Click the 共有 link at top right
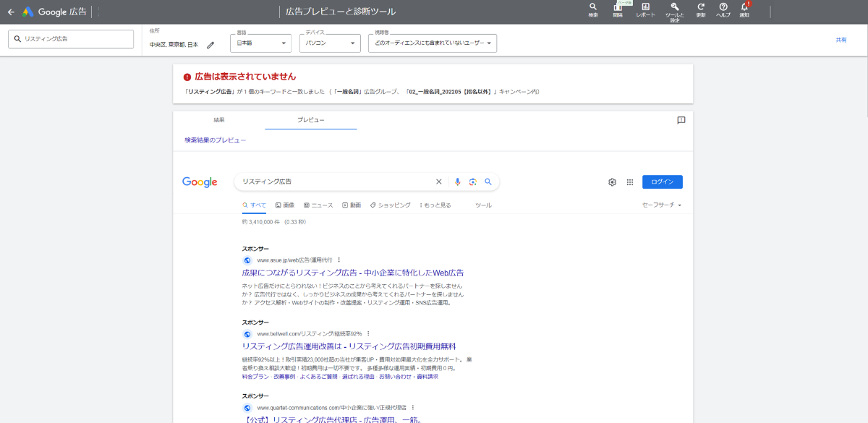 [841, 40]
